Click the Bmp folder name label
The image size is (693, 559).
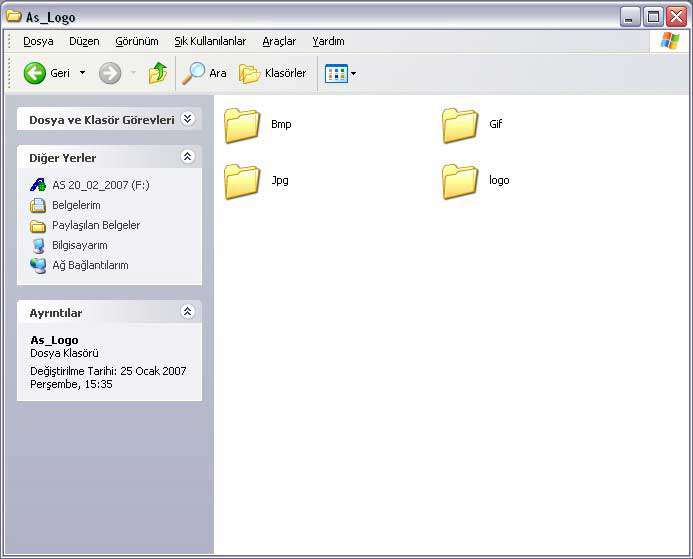[281, 124]
